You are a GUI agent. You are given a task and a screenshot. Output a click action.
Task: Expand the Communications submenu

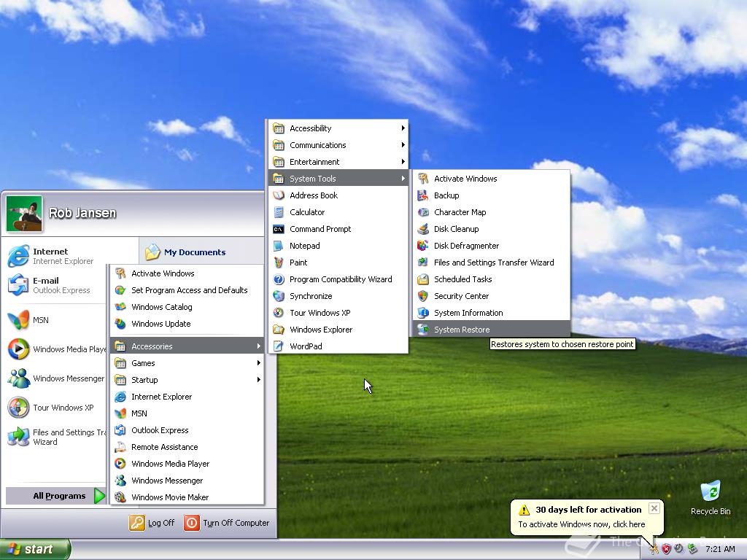pos(338,145)
